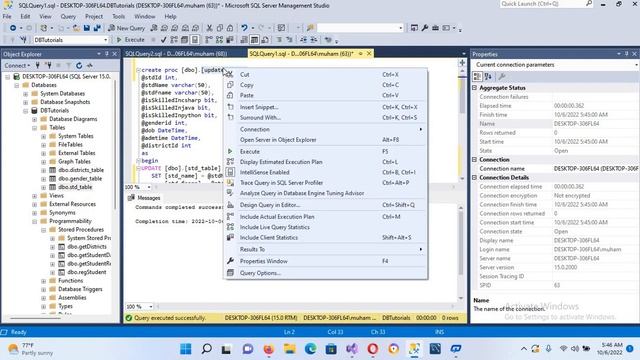Toggle Include Actual Execution Plan
Image resolution: width=640 pixels, height=360 pixels.
pos(325,217)
